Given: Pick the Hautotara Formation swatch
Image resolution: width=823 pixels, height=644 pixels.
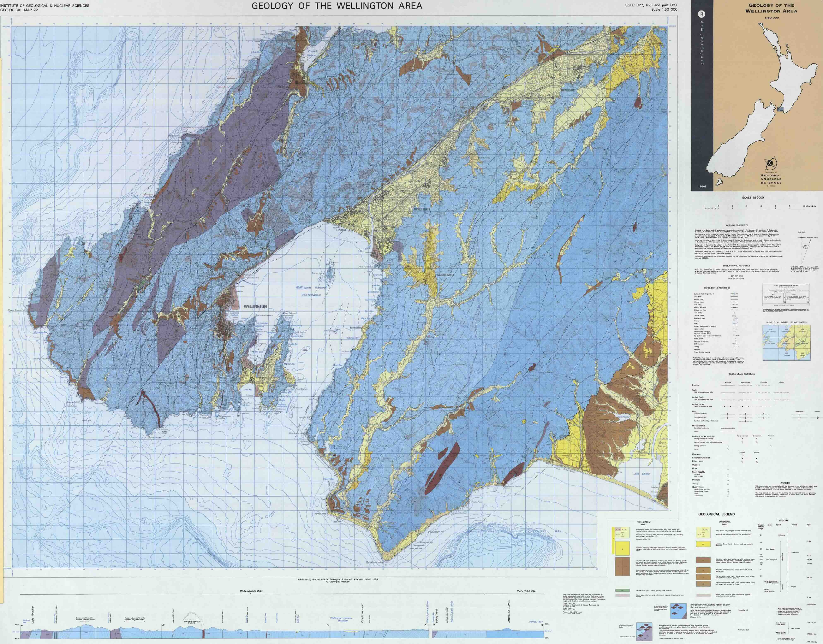Looking at the screenshot, I should point(703,584).
